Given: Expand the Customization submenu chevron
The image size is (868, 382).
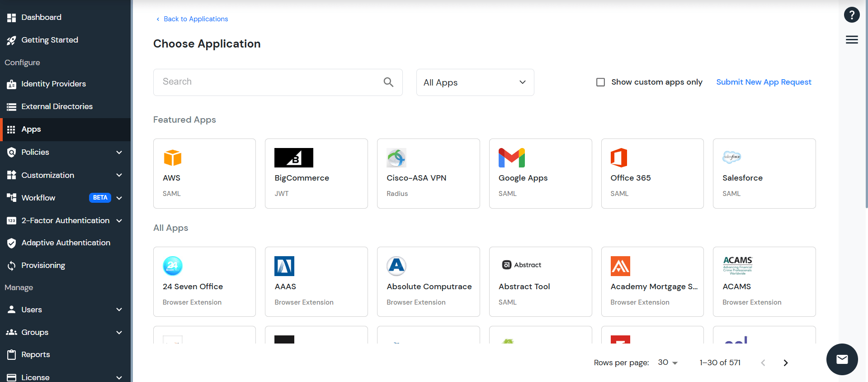Looking at the screenshot, I should (119, 175).
